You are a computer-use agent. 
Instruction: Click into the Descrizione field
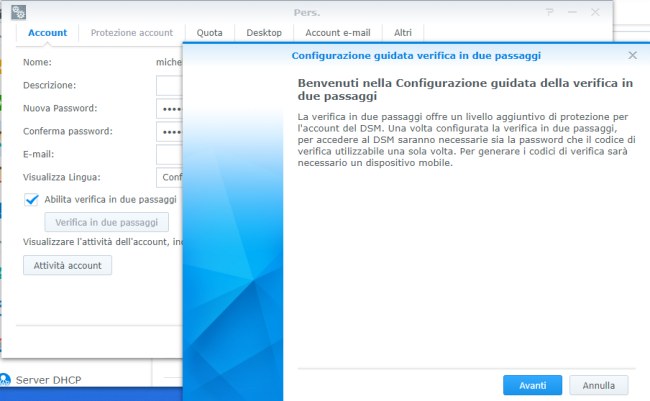click(x=169, y=85)
